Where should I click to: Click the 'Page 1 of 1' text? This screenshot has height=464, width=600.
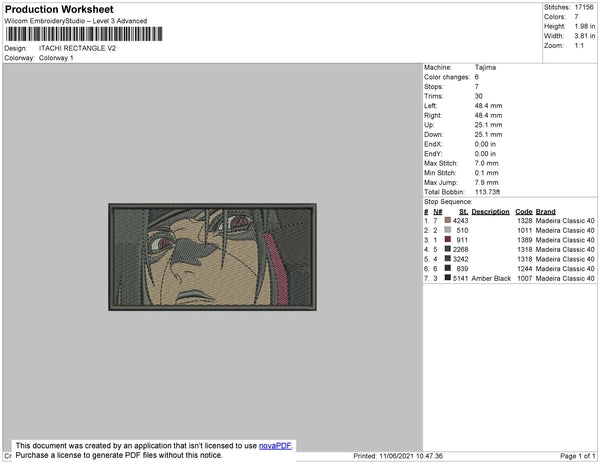click(578, 456)
